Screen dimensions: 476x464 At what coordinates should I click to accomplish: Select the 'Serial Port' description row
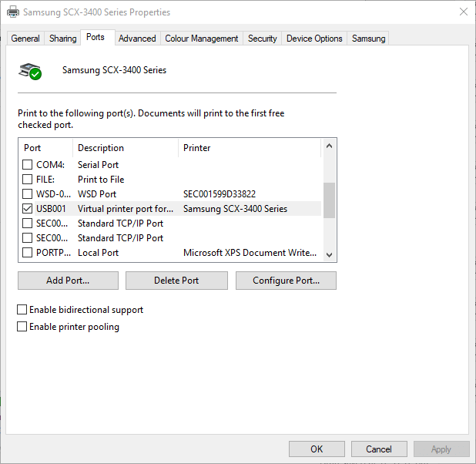pos(98,165)
